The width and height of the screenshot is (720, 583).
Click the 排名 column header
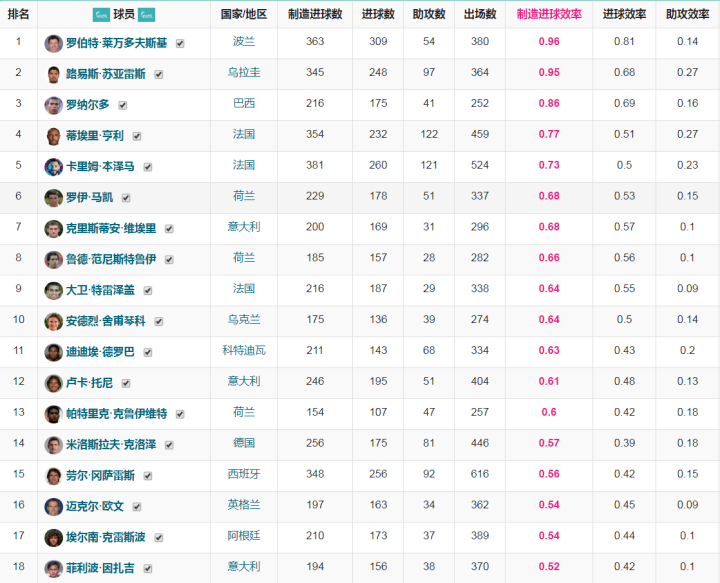(x=18, y=15)
